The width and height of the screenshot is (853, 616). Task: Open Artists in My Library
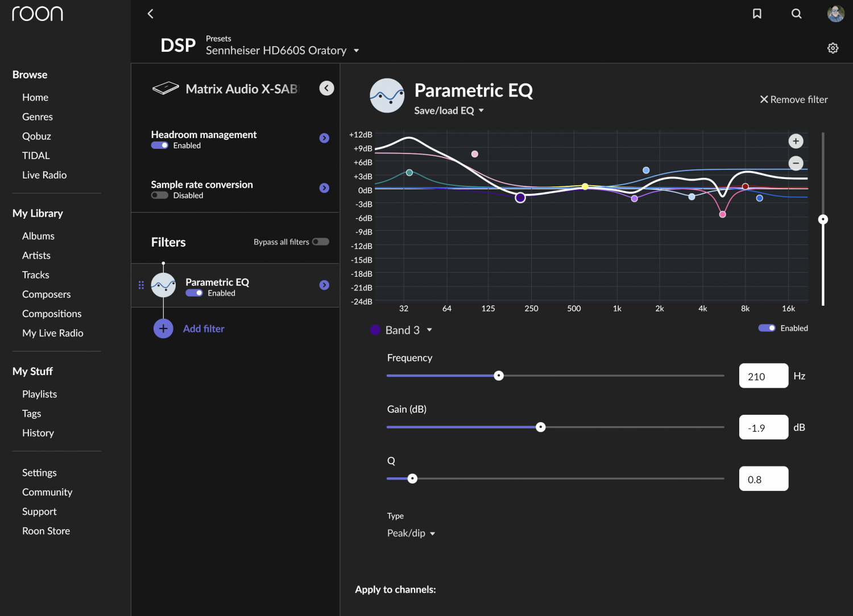pyautogui.click(x=36, y=255)
